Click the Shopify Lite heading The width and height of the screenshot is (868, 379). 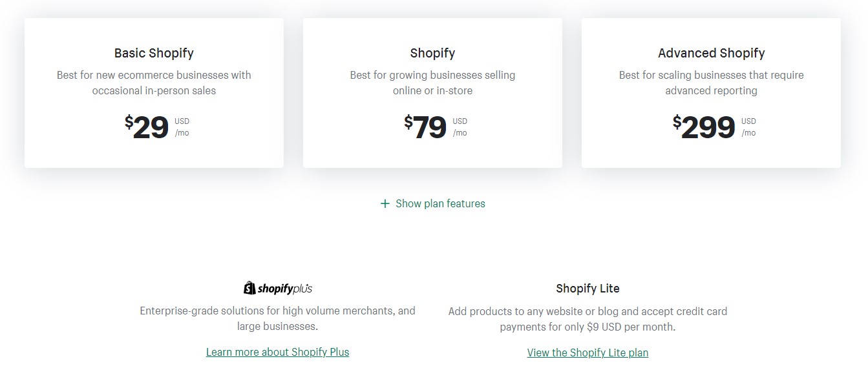click(x=587, y=289)
